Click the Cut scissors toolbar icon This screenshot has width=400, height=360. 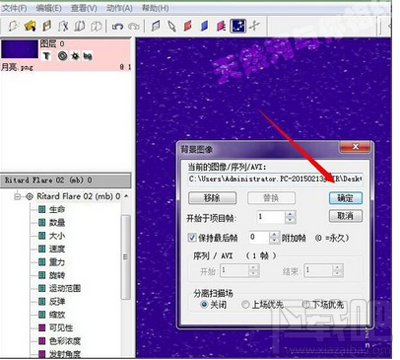(x=63, y=26)
